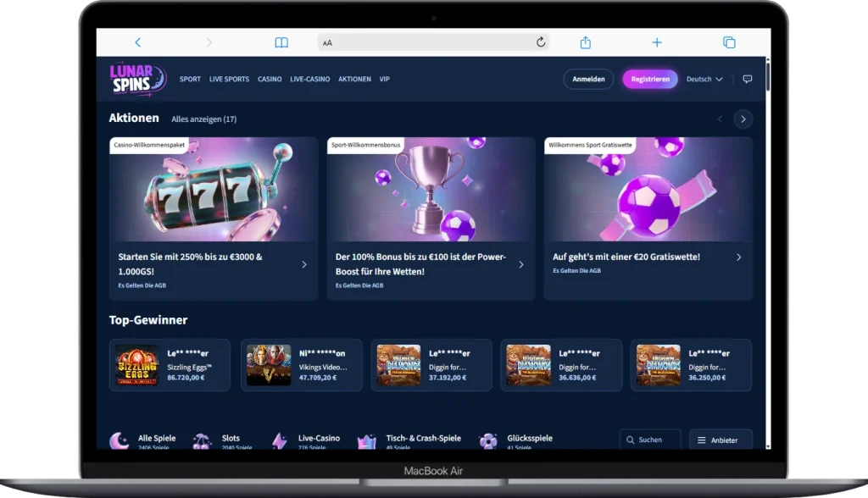
Task: Go back with the Safari back arrow
Action: pyautogui.click(x=138, y=42)
